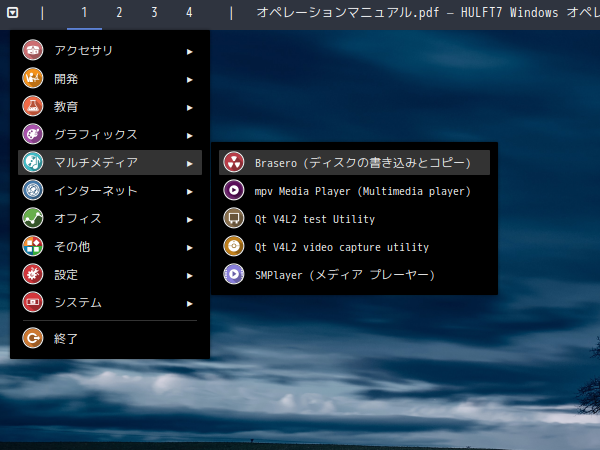
Task: Click the SMPlayer icon
Action: click(x=234, y=274)
